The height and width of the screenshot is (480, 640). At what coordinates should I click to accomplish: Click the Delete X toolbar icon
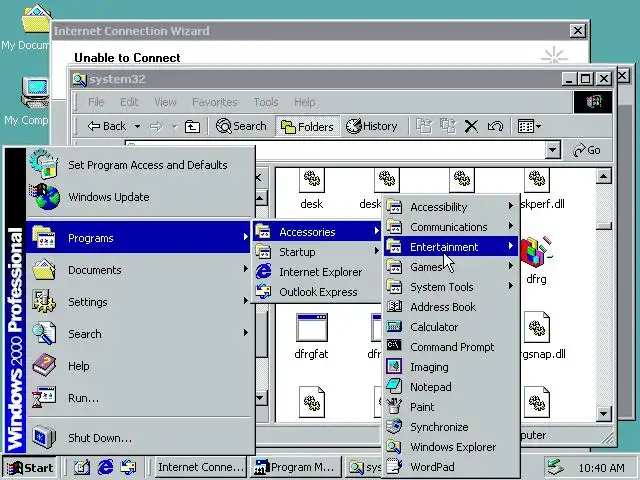(471, 127)
